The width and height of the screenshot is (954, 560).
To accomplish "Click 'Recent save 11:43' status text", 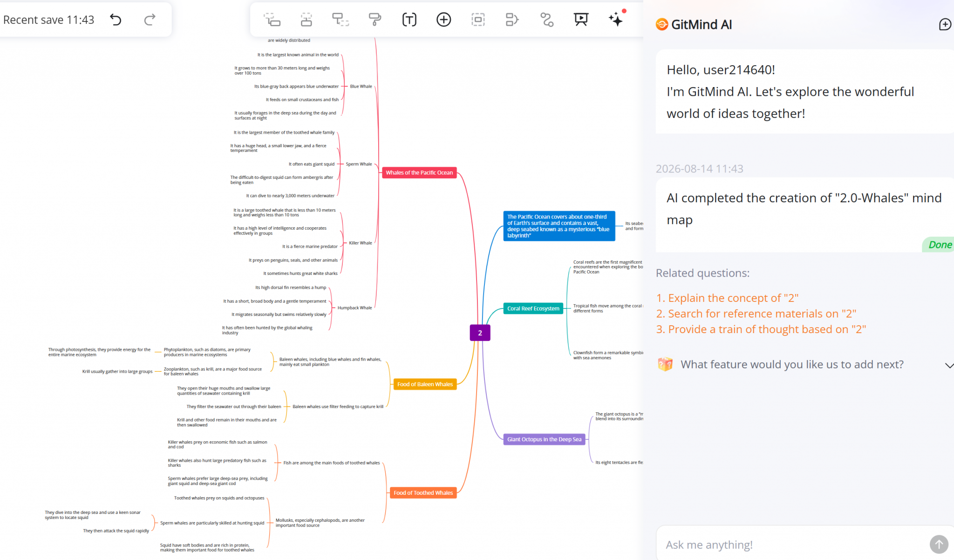I will click(48, 20).
